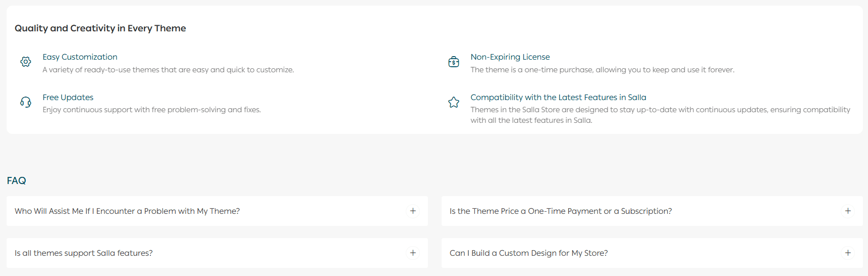The image size is (868, 276).
Task: Click the Non-Expiring License heading
Action: point(510,57)
